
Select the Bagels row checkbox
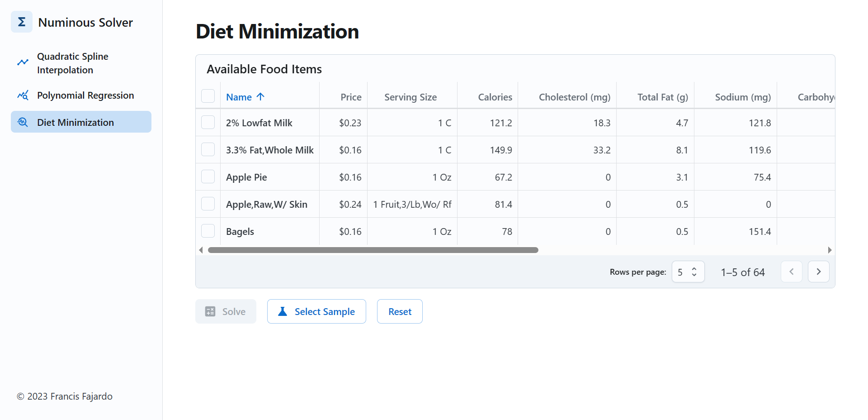pos(208,231)
